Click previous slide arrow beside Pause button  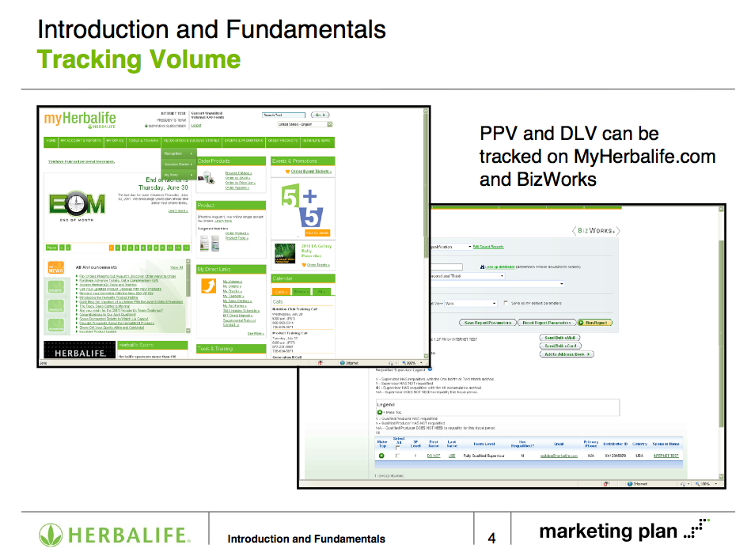click(62, 248)
